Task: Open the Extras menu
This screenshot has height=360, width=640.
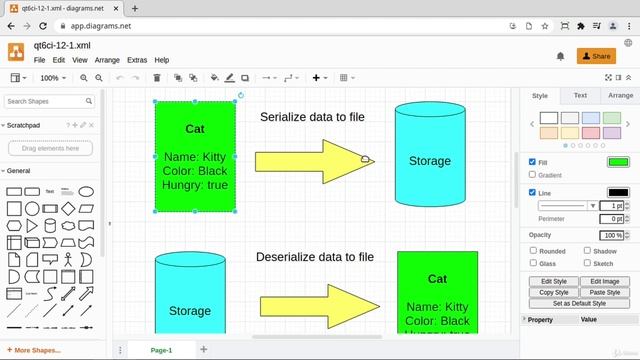Action: tap(137, 60)
